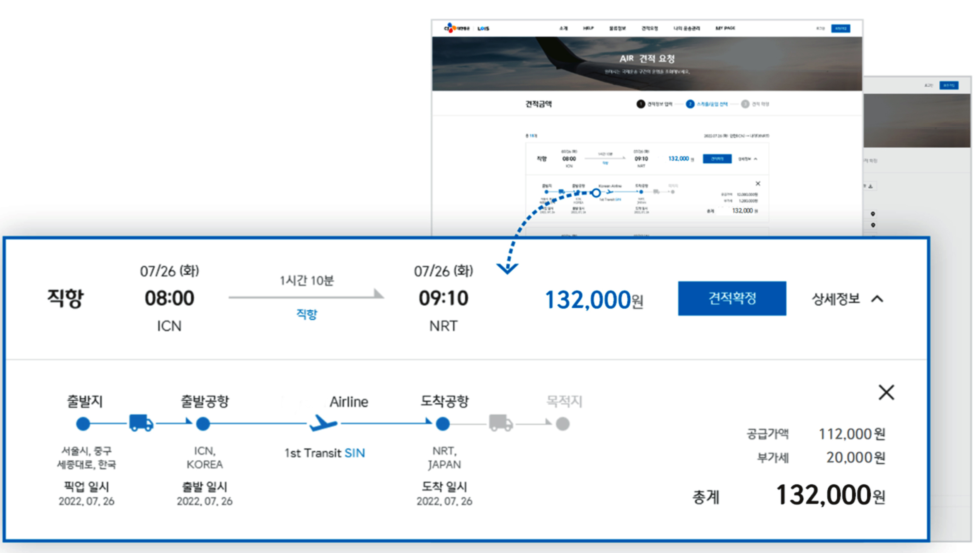Click the 출발공항 ICN blue route dot
The image size is (980, 553).
[203, 424]
